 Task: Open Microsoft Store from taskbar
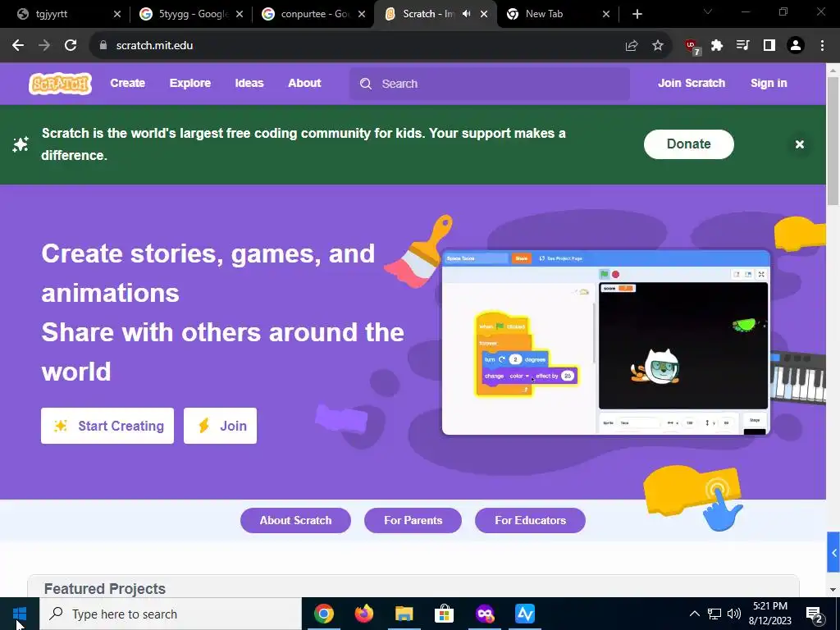click(444, 614)
